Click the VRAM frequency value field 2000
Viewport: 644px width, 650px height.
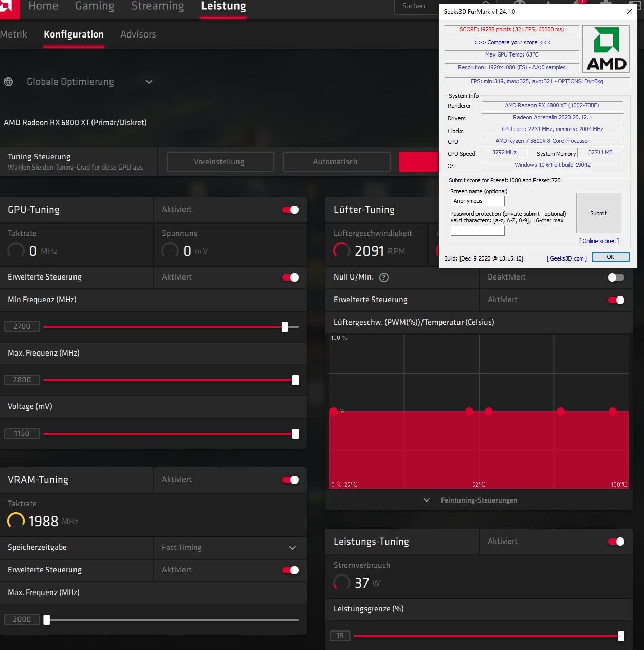pyautogui.click(x=22, y=619)
